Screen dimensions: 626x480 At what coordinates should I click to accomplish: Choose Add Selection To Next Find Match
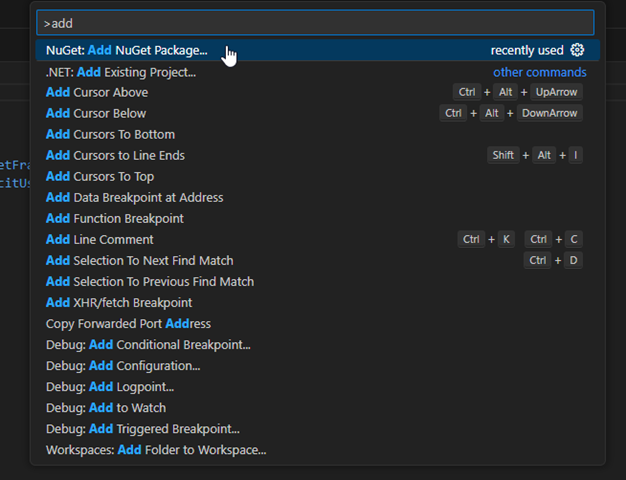pos(317,261)
